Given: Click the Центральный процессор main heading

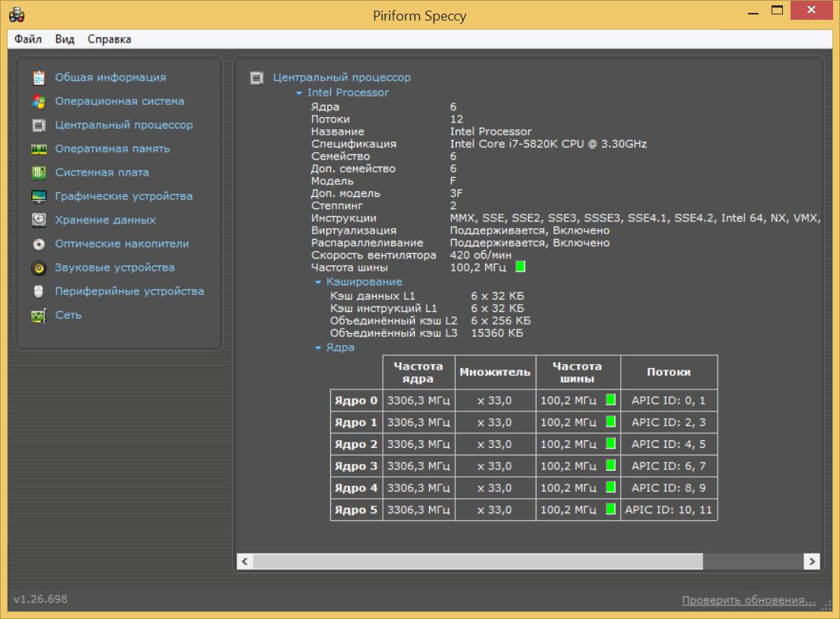Looking at the screenshot, I should [342, 78].
